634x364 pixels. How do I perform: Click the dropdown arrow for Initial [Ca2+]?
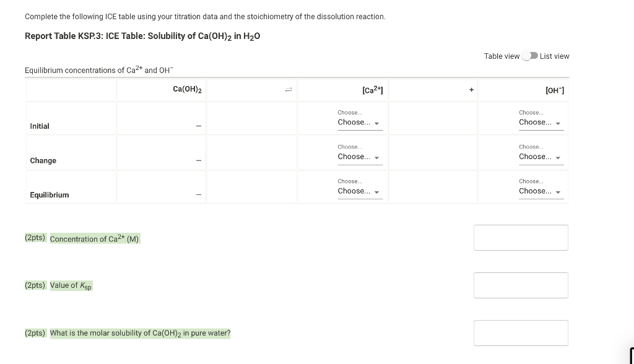377,123
